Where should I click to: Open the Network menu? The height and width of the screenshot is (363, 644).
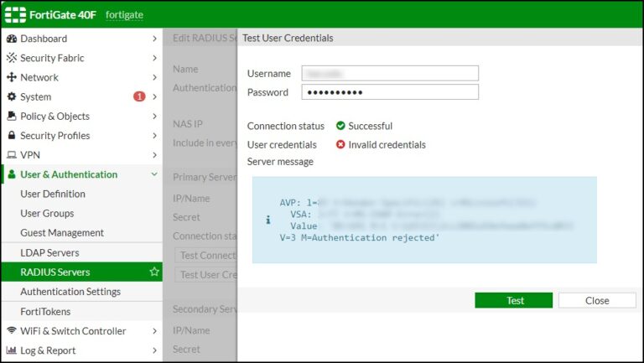[x=81, y=77]
